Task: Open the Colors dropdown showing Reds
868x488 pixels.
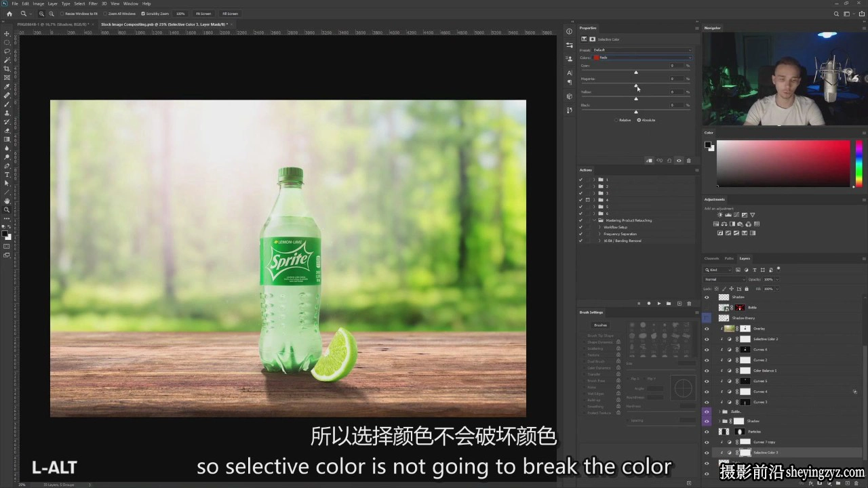Action: [x=642, y=58]
